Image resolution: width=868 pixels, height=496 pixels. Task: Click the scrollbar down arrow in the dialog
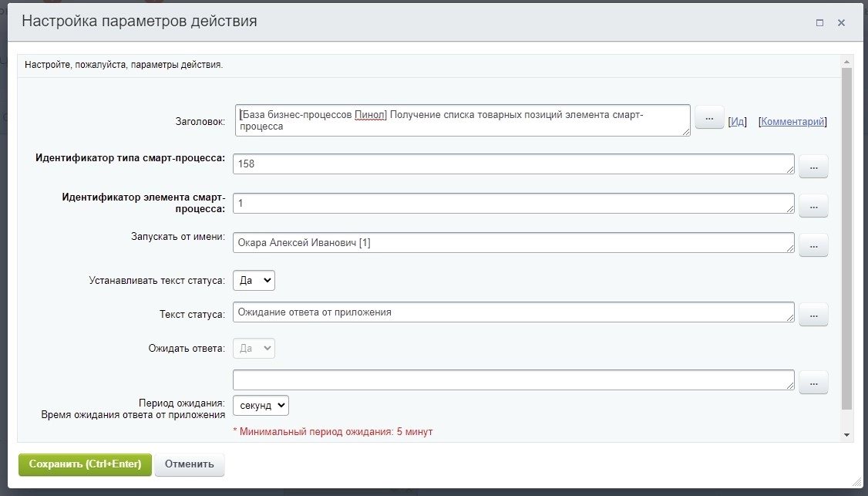point(847,435)
